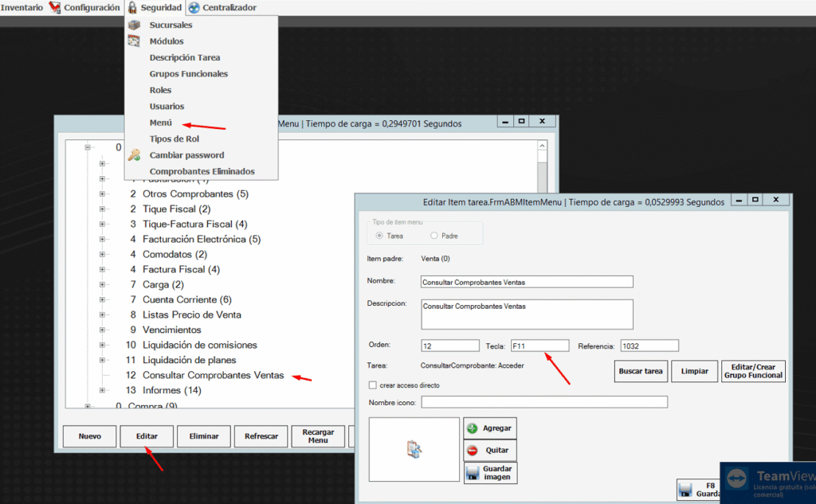Choose Comprobantes Eliminados from the menu
Viewport: 816px width, 504px height.
(x=202, y=171)
